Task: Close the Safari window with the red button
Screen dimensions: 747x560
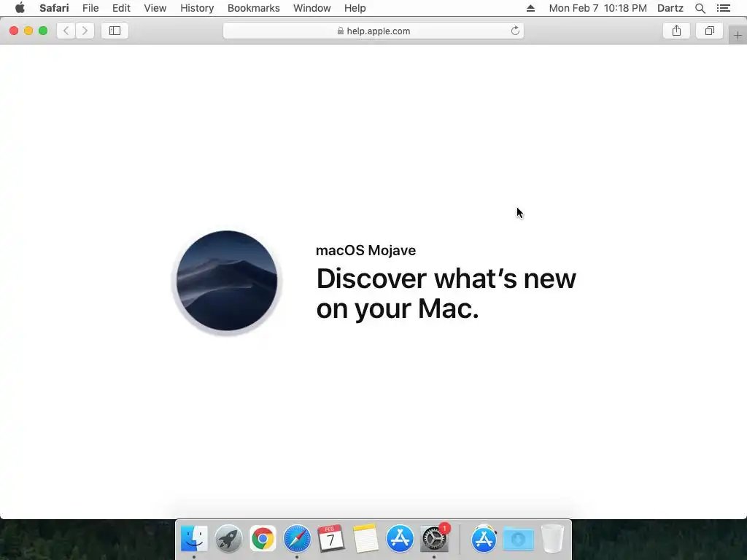Action: point(14,31)
